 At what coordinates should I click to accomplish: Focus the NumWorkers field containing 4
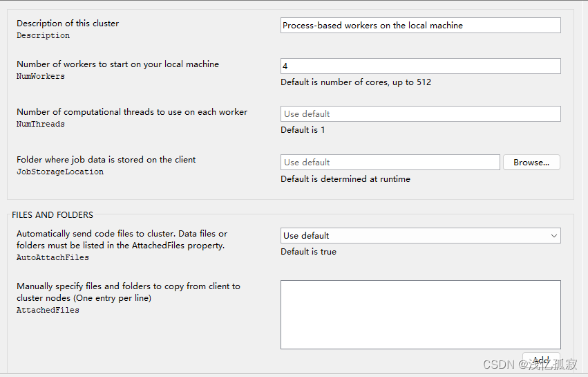tap(420, 66)
